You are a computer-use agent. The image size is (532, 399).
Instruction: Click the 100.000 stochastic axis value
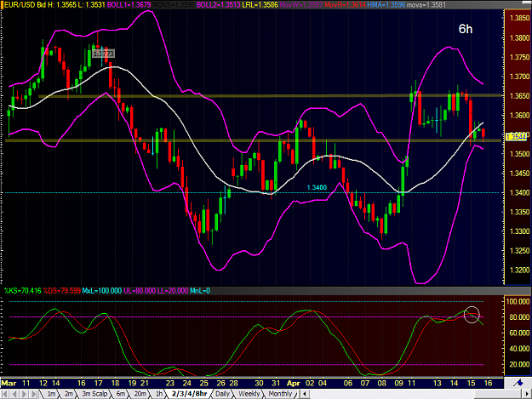[518, 301]
